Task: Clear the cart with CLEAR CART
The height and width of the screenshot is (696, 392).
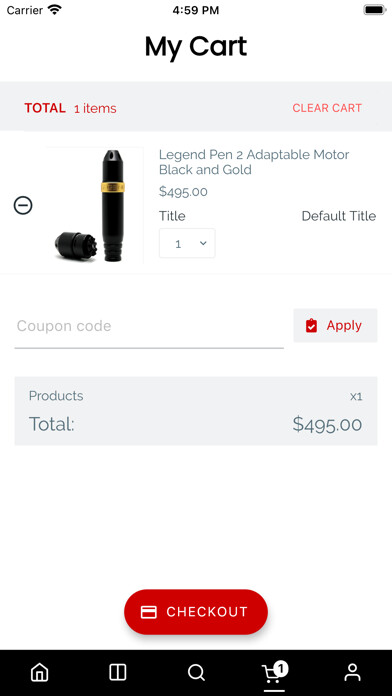Action: pyautogui.click(x=327, y=108)
